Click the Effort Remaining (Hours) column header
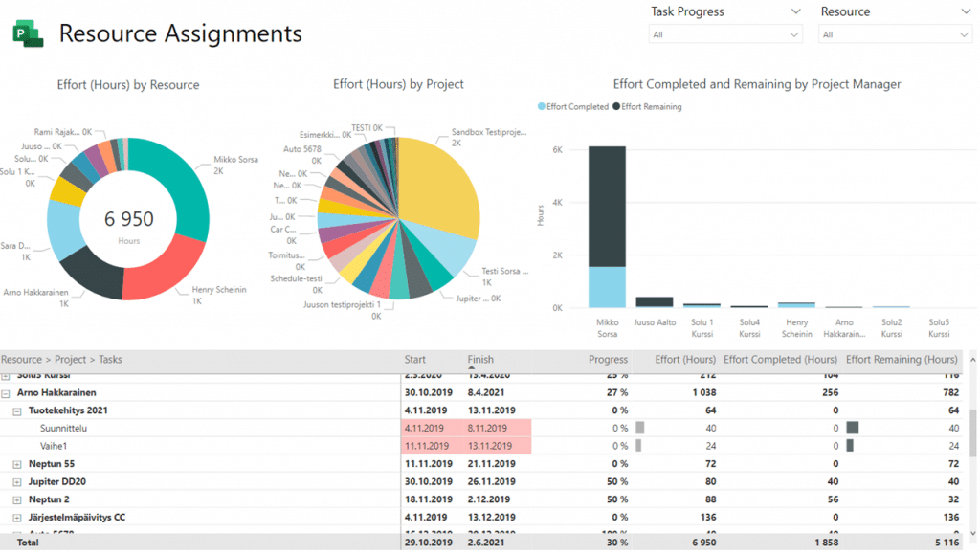This screenshot has width=980, height=554. [902, 360]
